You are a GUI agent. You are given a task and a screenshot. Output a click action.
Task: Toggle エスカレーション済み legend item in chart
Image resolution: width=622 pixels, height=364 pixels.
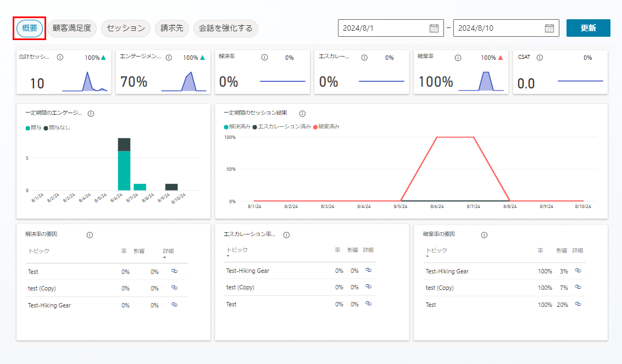(281, 126)
